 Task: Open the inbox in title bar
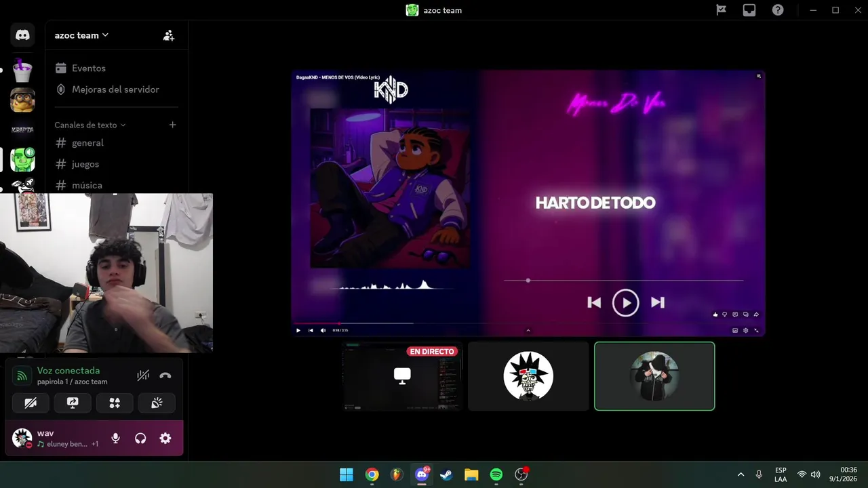click(749, 10)
